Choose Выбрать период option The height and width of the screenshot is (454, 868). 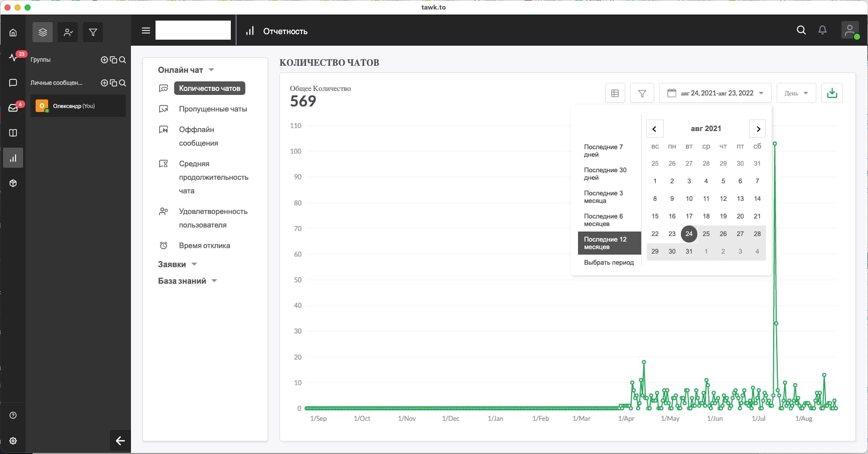coord(609,262)
